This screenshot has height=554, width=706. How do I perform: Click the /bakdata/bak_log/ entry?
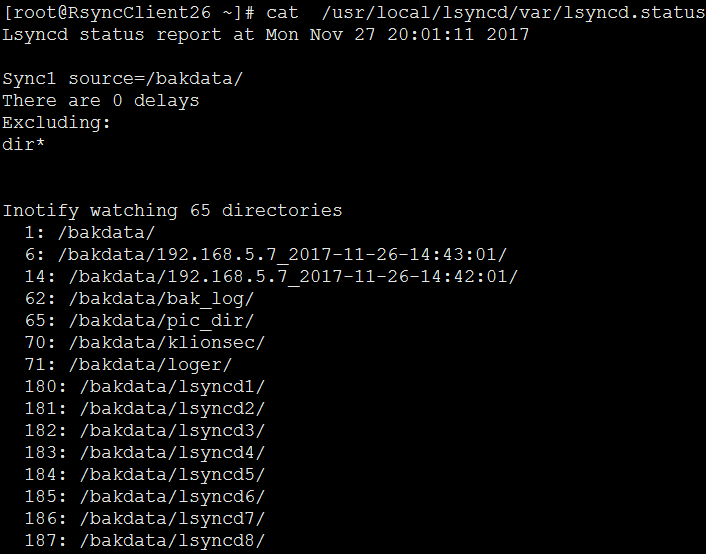pyautogui.click(x=140, y=299)
